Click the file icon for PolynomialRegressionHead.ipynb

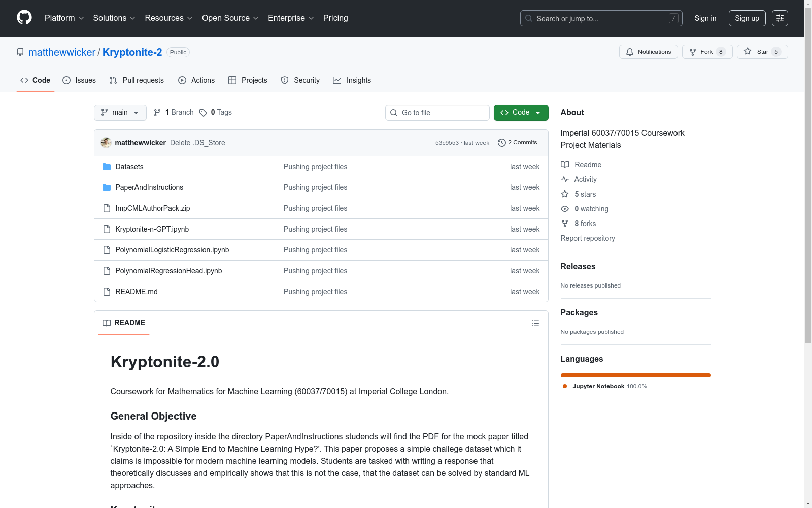click(x=107, y=271)
